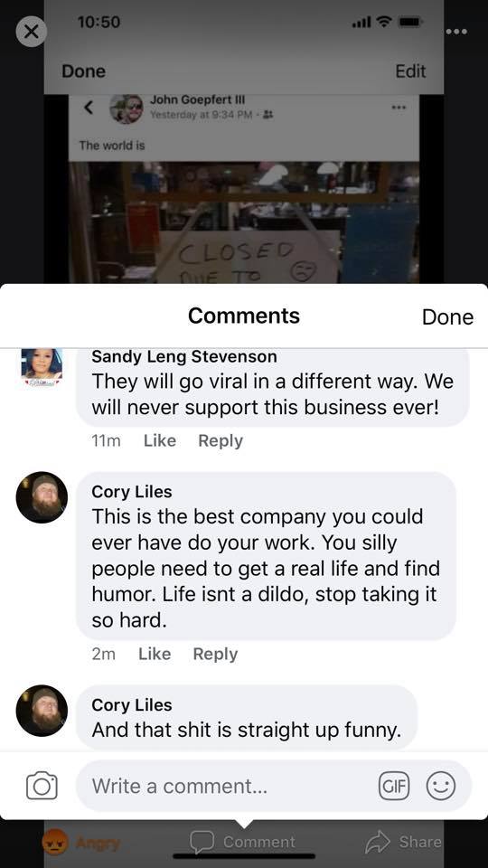Screen dimensions: 488x868
Task: Like Cory Liles' 2m-old comment
Action: 155,654
